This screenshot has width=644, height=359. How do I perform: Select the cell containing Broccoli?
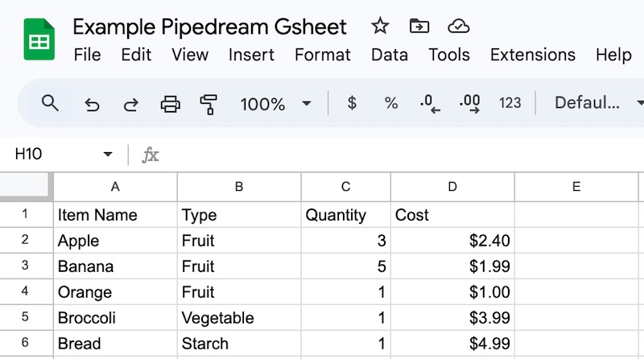pos(115,318)
